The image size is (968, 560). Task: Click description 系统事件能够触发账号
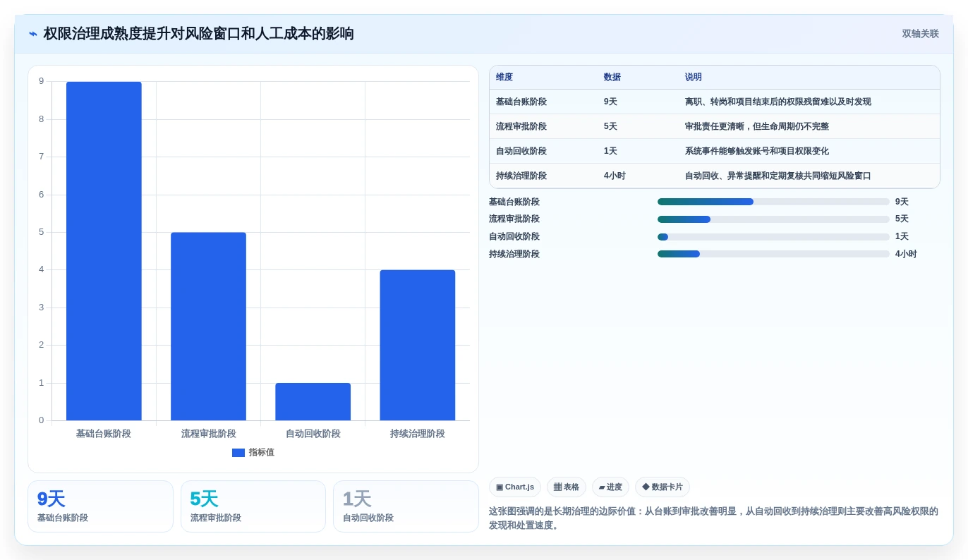757,152
